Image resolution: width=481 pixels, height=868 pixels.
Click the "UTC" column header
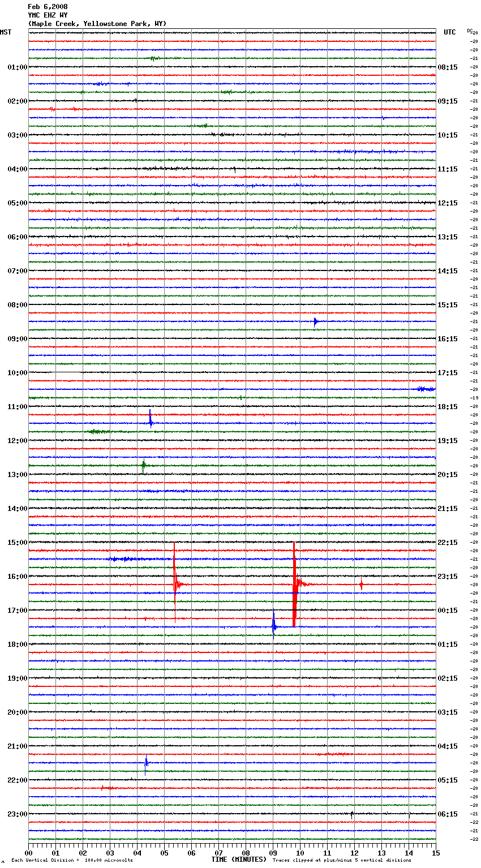(449, 32)
